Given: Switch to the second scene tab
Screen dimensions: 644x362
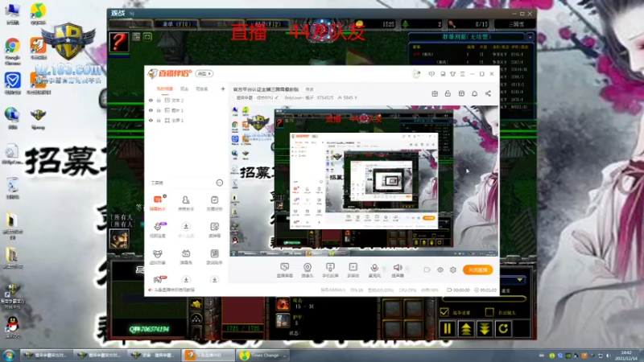Looking at the screenshot, I should pyautogui.click(x=184, y=88).
